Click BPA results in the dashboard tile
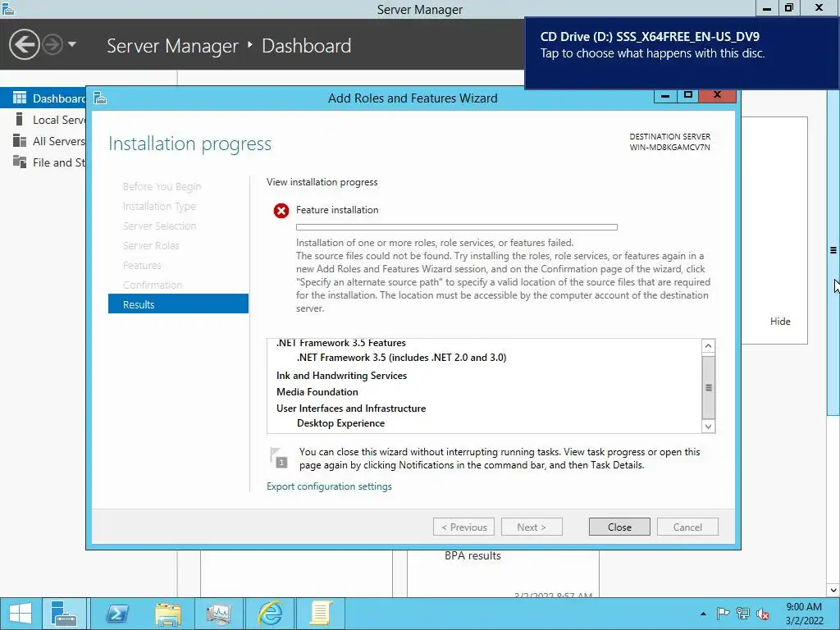This screenshot has height=630, width=840. coord(472,556)
